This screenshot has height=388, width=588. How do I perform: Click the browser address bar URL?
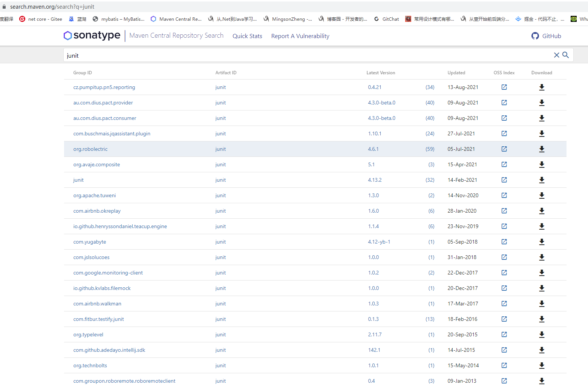[52, 7]
